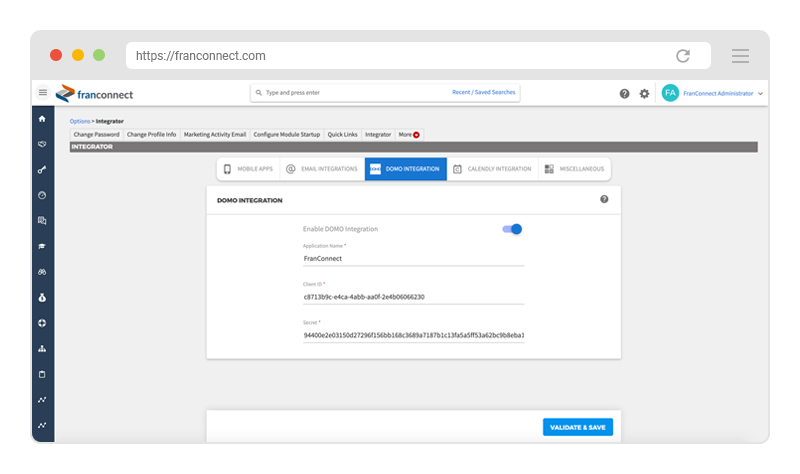Disable the Enable DOMO Integration toggle
800x474 pixels.
coord(512,229)
